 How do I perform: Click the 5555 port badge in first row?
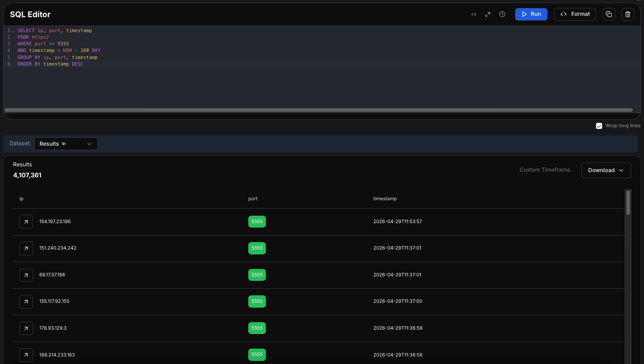coord(257,222)
